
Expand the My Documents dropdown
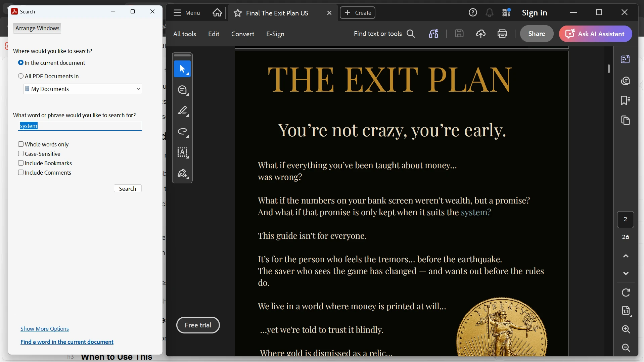coord(83,89)
